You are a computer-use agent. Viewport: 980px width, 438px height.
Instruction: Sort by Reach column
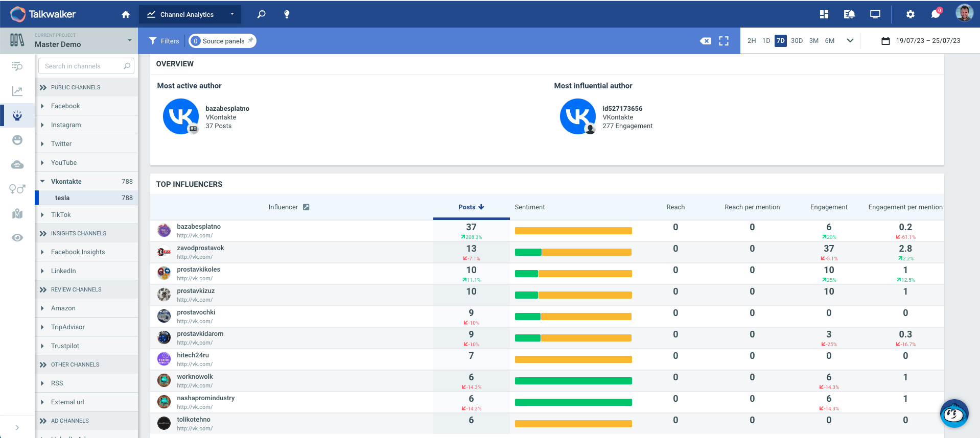tap(675, 207)
